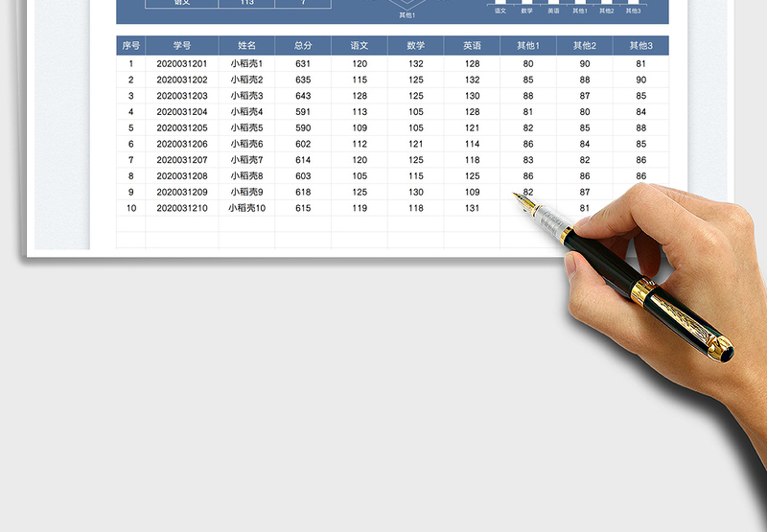Click the 姓名 column header
The image size is (767, 532).
[246, 45]
